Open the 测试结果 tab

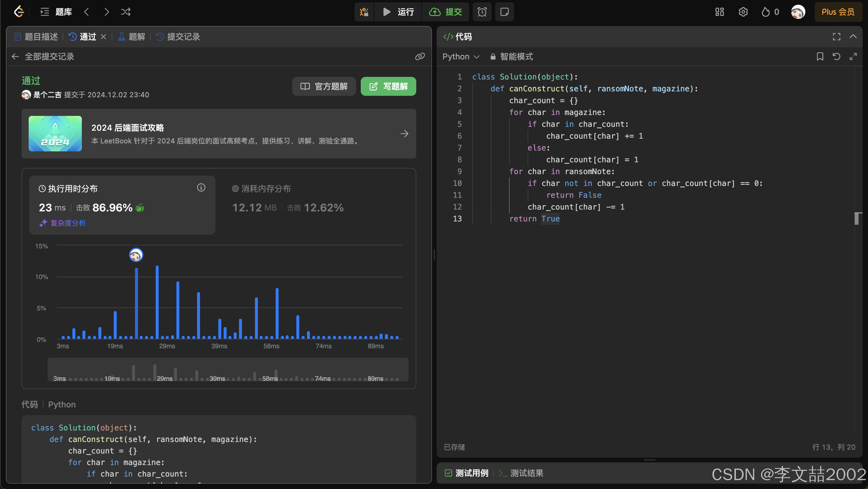point(527,473)
